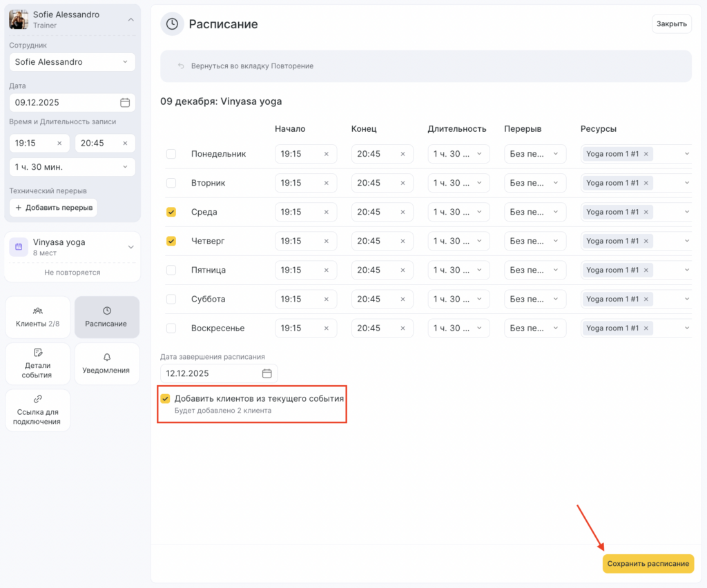
Task: Open the Клиенты 2/8 tab
Action: coord(37,317)
